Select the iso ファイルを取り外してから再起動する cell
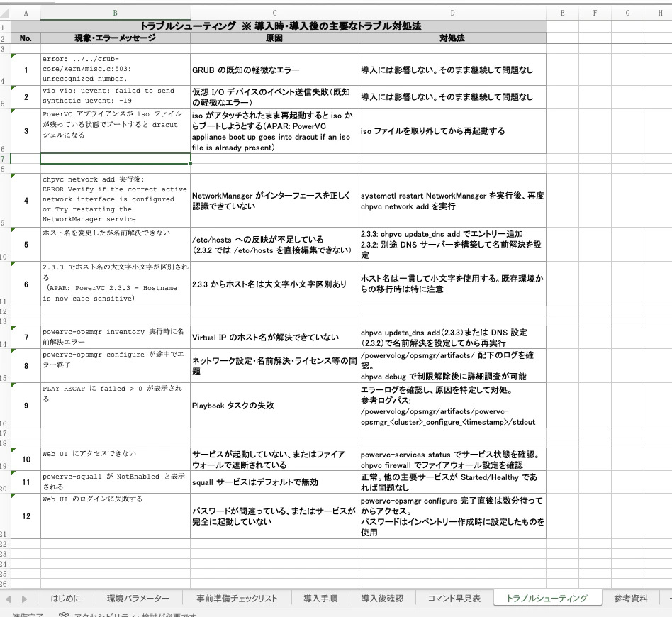Image resolution: width=672 pixels, height=617 pixels. [x=452, y=130]
